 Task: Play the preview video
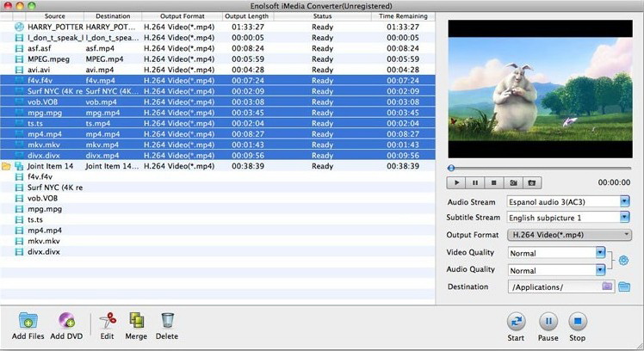456,183
